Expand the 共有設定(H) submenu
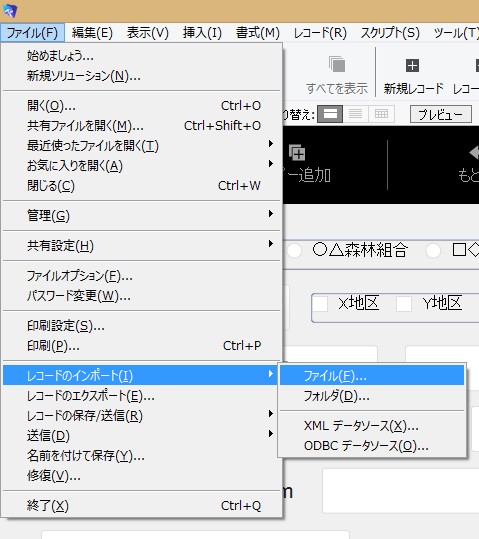 coord(142,245)
